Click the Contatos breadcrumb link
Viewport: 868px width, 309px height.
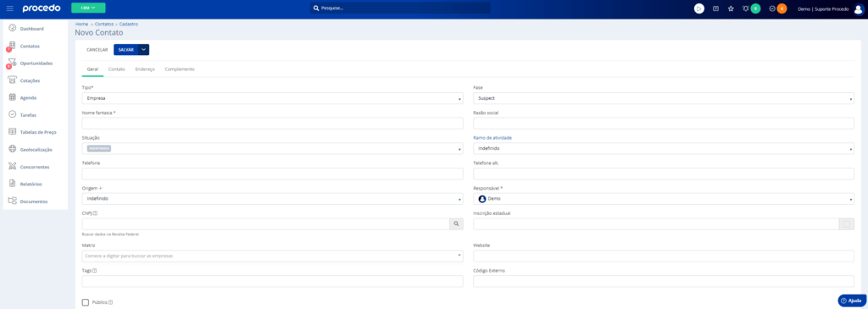coord(104,25)
